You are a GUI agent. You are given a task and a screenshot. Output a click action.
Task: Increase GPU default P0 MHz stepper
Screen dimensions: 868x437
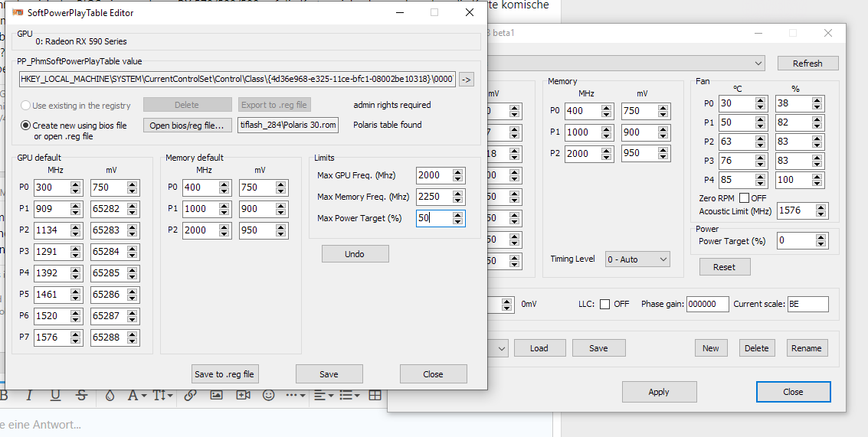click(x=75, y=184)
